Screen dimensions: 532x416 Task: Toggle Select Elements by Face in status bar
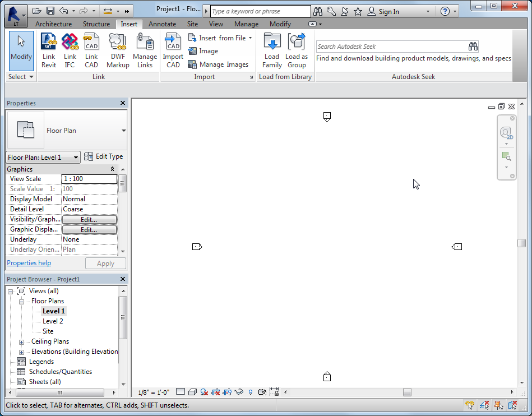(x=512, y=405)
